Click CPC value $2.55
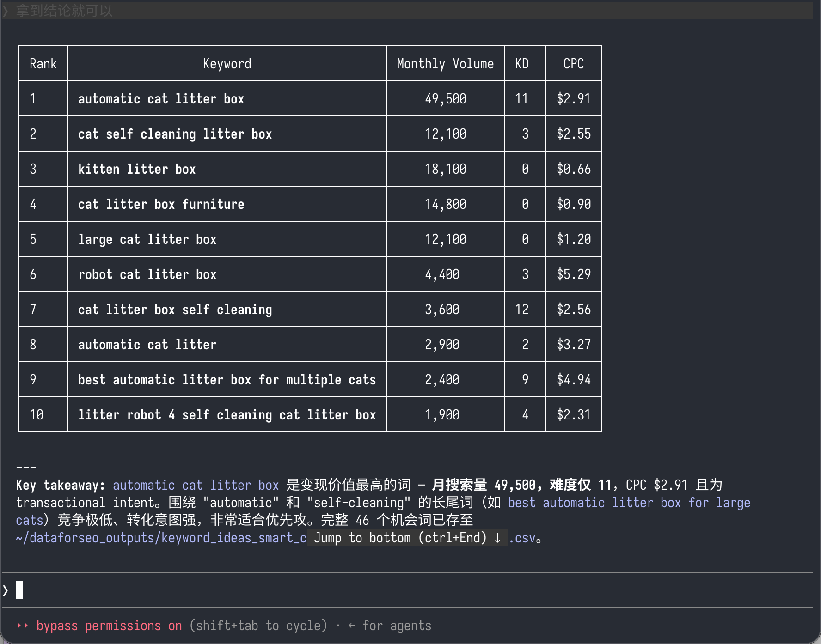 574,134
